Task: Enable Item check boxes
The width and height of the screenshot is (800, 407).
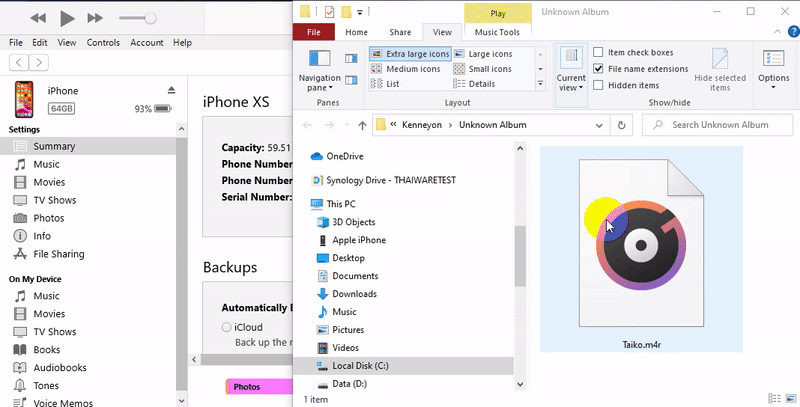Action: click(x=598, y=52)
